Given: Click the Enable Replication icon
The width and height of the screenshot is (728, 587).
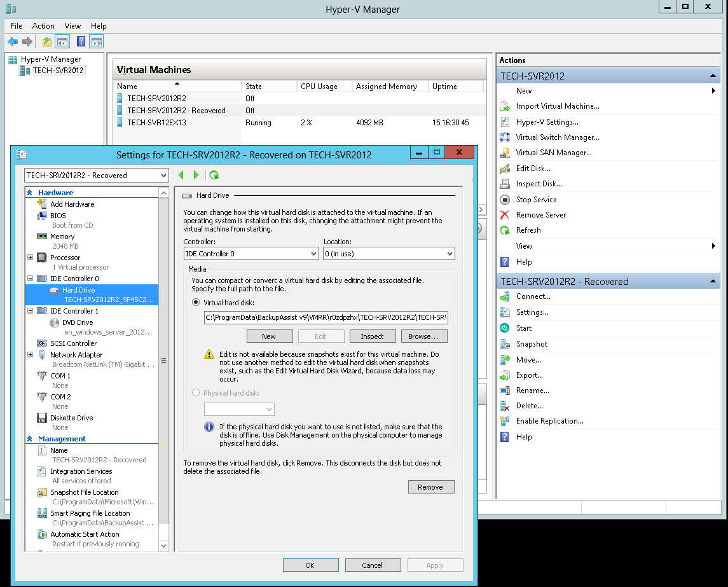Looking at the screenshot, I should 505,421.
